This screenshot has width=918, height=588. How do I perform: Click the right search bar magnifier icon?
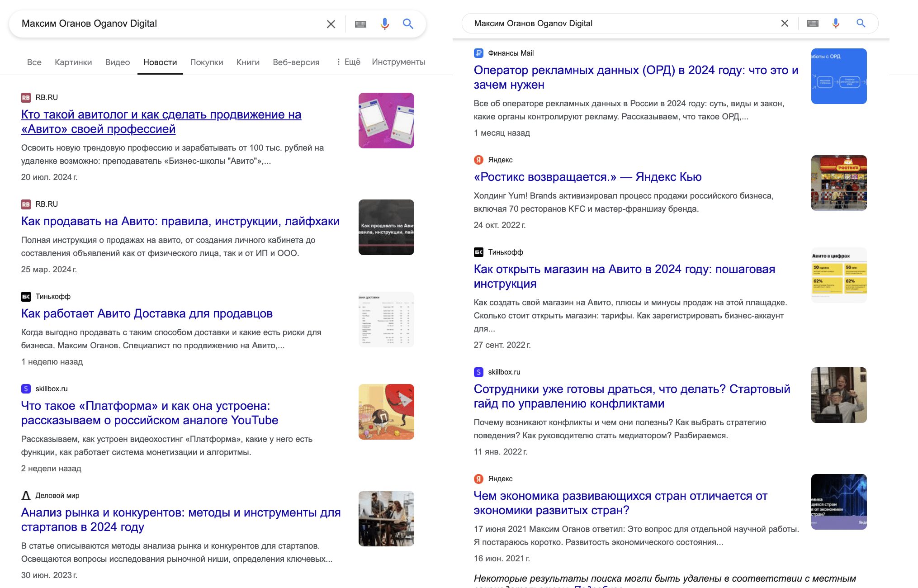coord(861,24)
